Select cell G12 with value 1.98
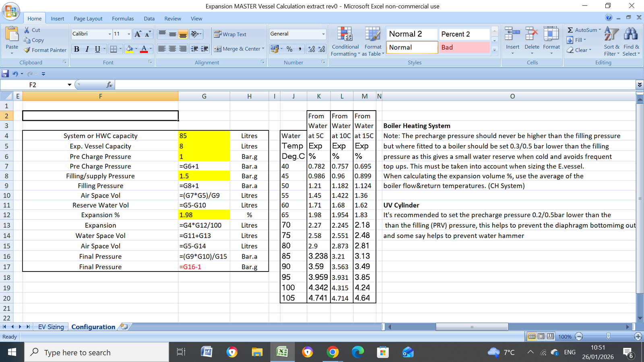Viewport: 644px width, 362px height. tap(204, 215)
